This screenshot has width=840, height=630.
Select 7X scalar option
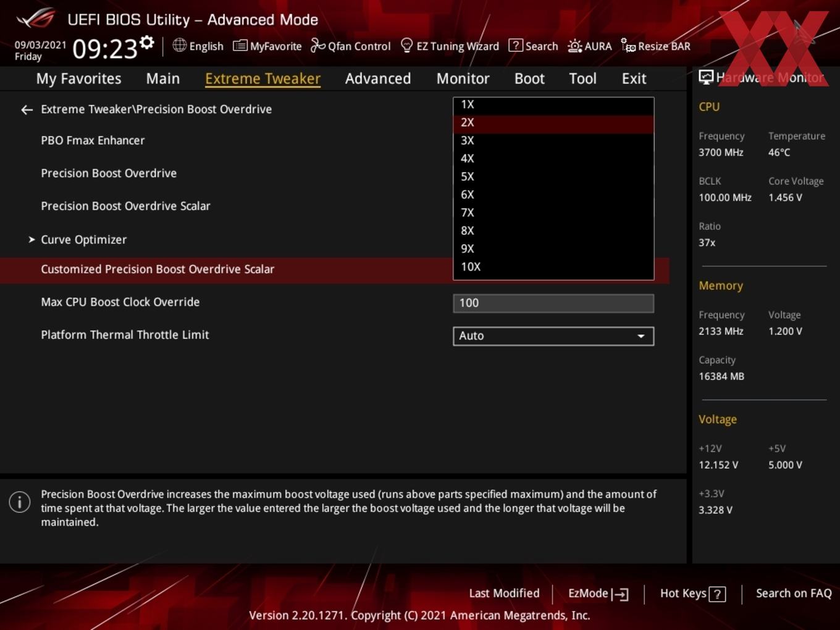click(x=553, y=212)
